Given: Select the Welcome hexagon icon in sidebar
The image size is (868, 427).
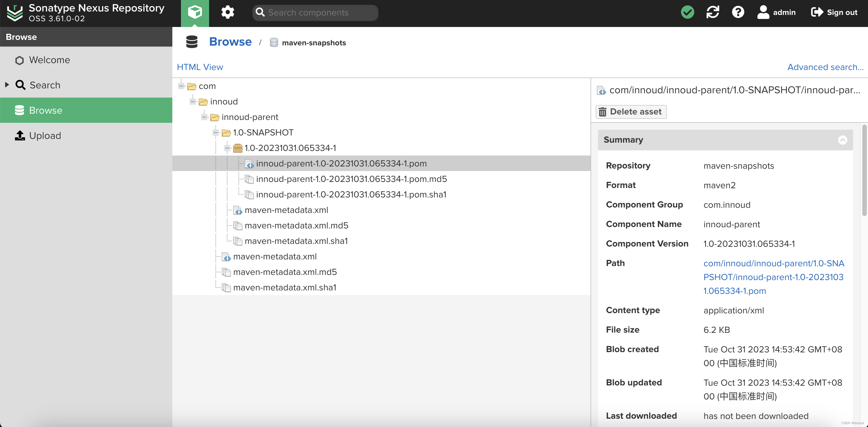Looking at the screenshot, I should tap(19, 60).
